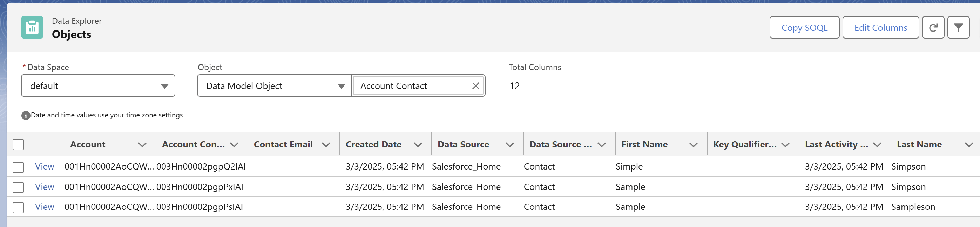The image size is (980, 227).
Task: Open Edit Columns dialog
Action: 880,27
